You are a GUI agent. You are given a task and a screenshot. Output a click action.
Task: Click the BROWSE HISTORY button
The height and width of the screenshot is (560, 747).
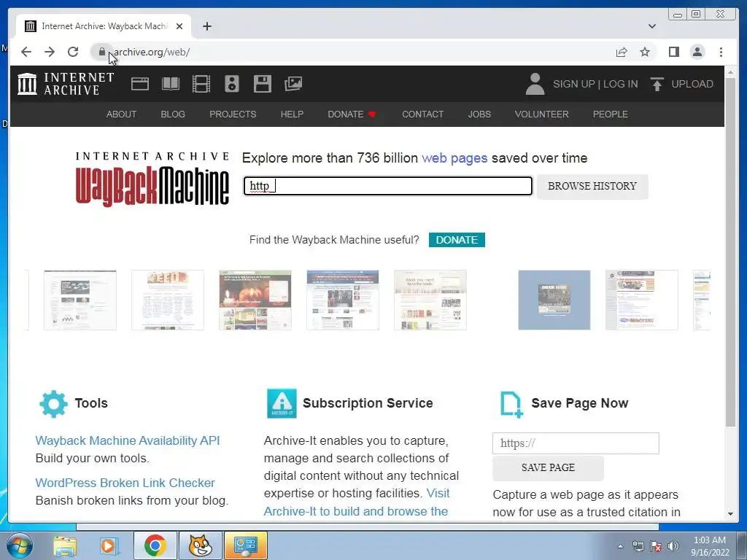coord(592,186)
